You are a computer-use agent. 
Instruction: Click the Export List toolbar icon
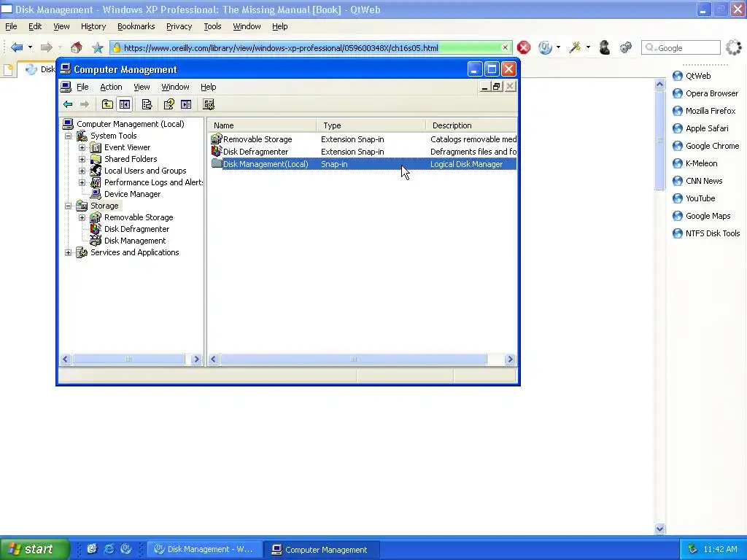click(x=147, y=104)
